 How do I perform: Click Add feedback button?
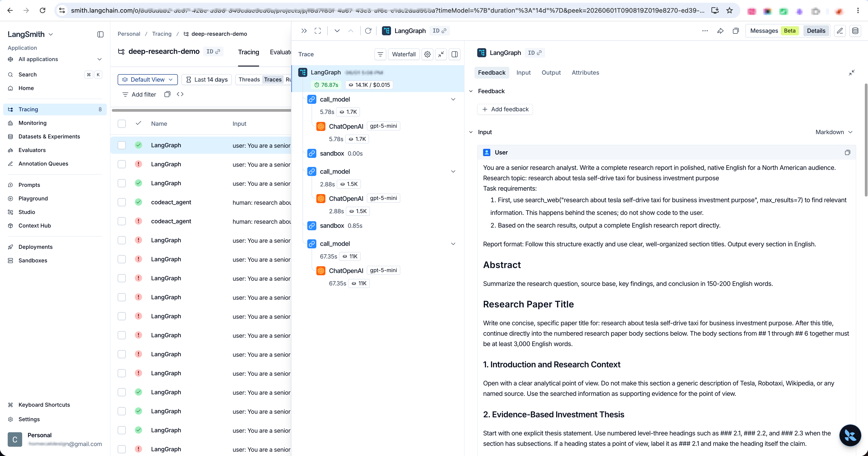[x=505, y=109]
